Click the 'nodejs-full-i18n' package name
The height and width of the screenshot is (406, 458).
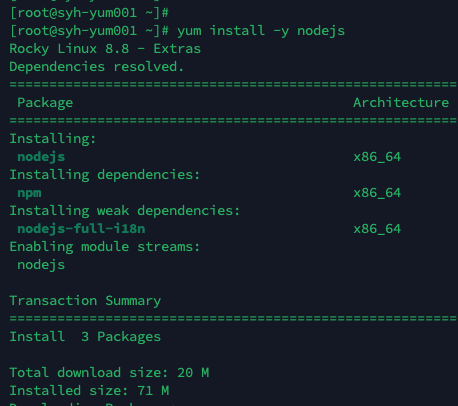click(81, 229)
